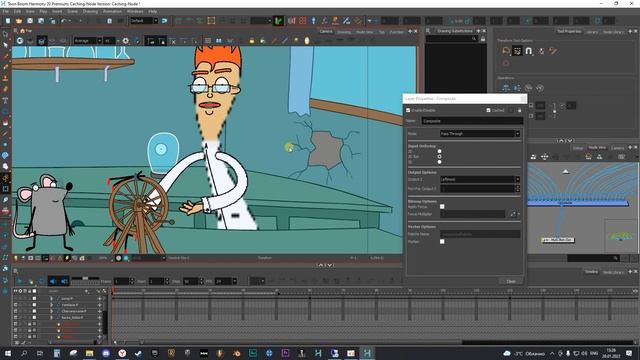Click the Open scene folder icon

click(19, 20)
